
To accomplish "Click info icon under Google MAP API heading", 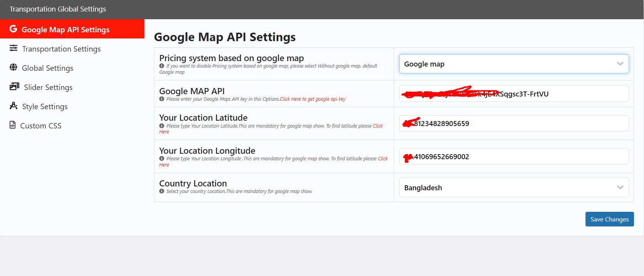I will pyautogui.click(x=162, y=99).
